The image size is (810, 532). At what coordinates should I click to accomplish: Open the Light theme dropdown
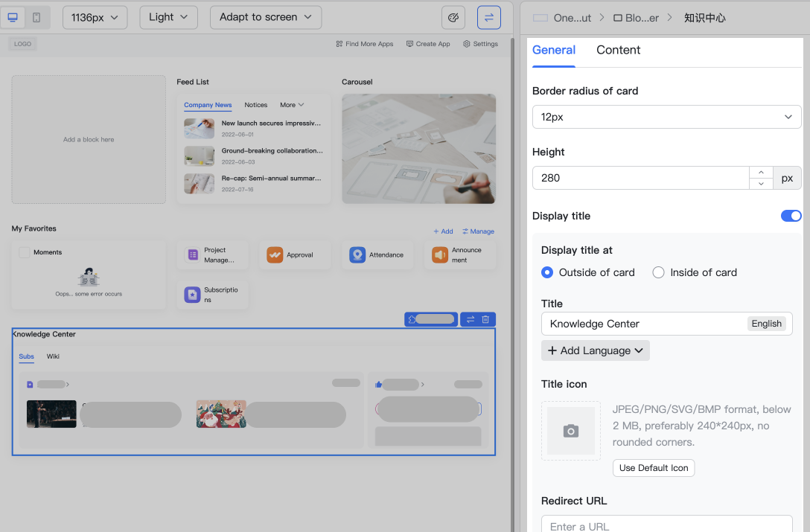point(168,18)
